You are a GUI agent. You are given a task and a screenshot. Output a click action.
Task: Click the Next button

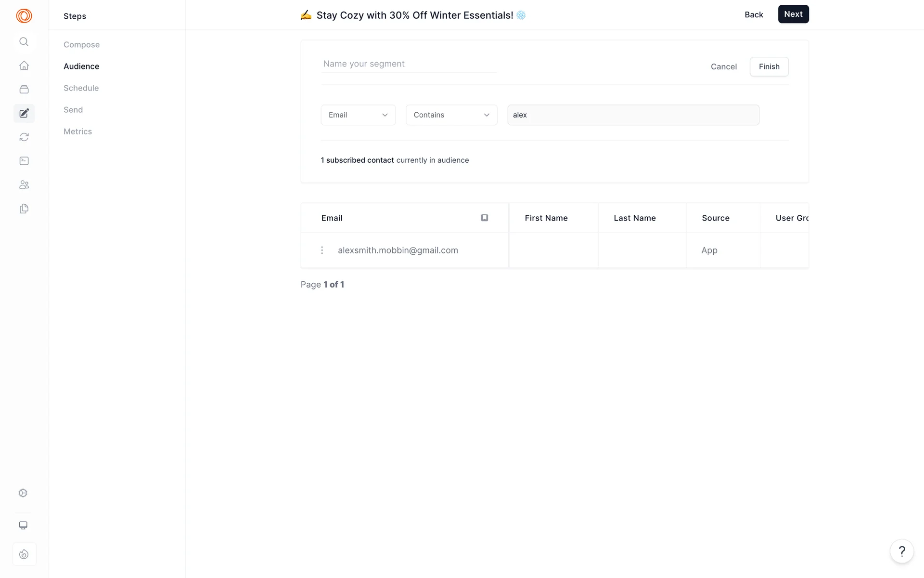point(793,14)
